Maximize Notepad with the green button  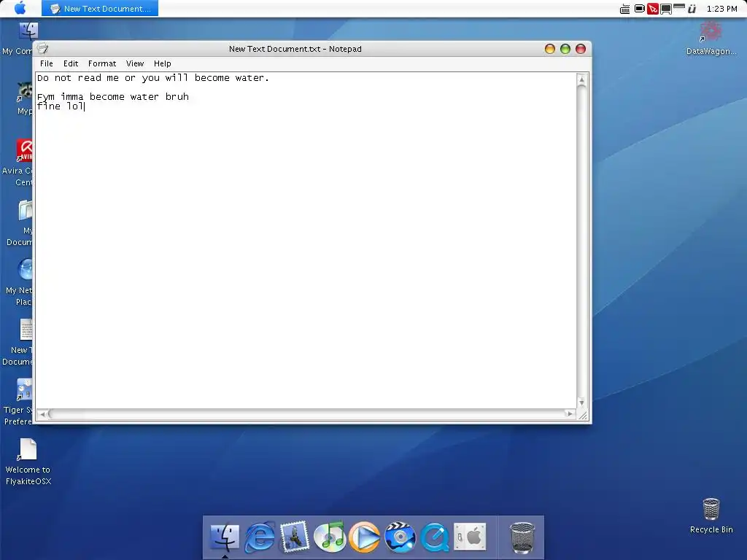[x=565, y=49]
